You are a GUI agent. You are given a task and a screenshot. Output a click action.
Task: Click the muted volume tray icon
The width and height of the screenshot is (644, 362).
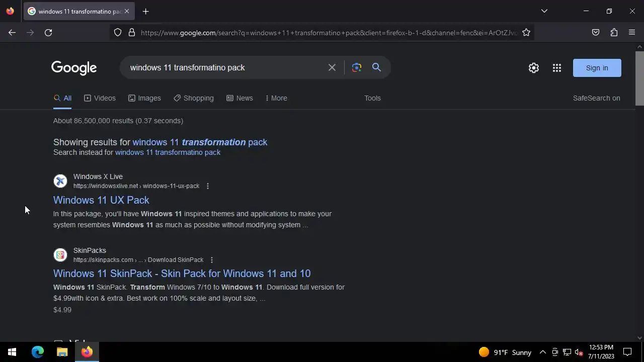click(579, 352)
